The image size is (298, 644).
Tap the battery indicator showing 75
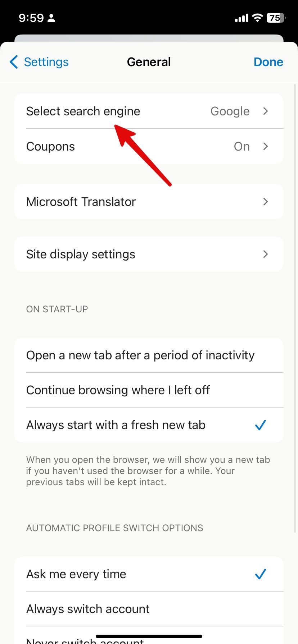(x=275, y=17)
